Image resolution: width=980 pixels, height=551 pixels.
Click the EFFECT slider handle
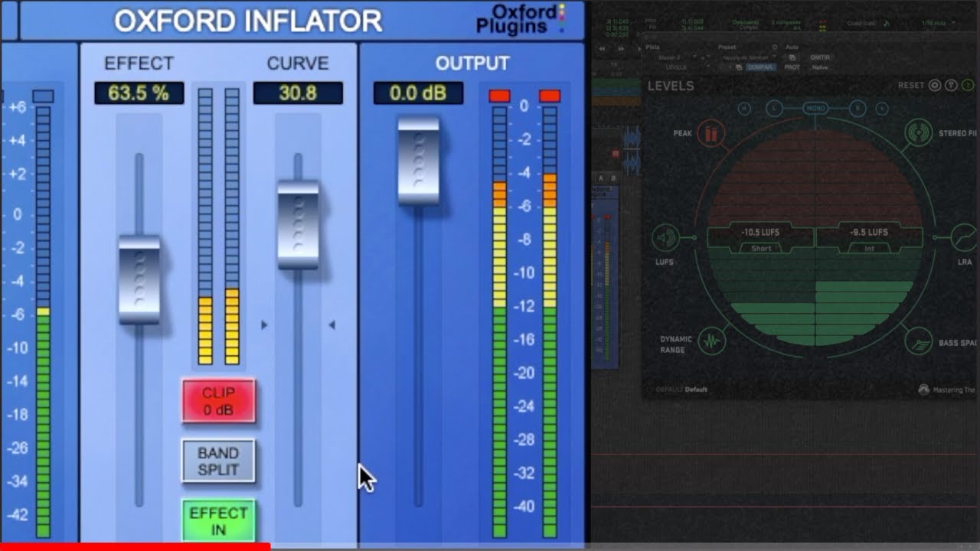(x=139, y=279)
